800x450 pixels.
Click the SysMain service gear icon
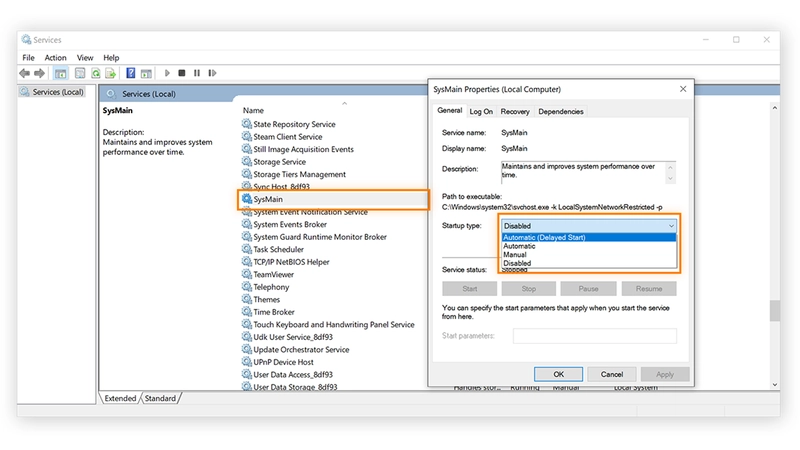point(247,199)
